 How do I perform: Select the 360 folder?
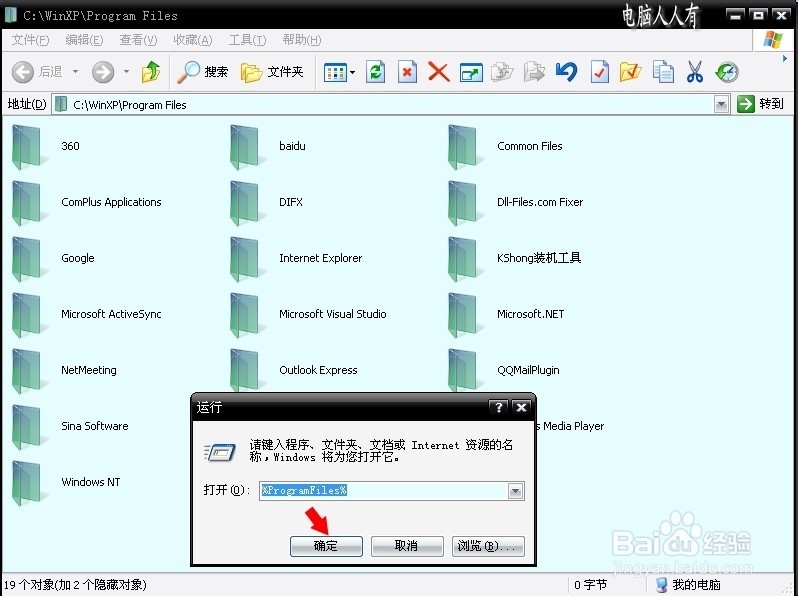[x=46, y=147]
